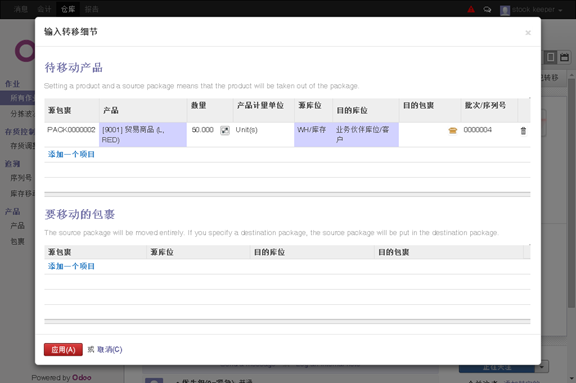576x383 pixels.
Task: Select the [9001] 贸易商品 product cell
Action: pos(143,134)
